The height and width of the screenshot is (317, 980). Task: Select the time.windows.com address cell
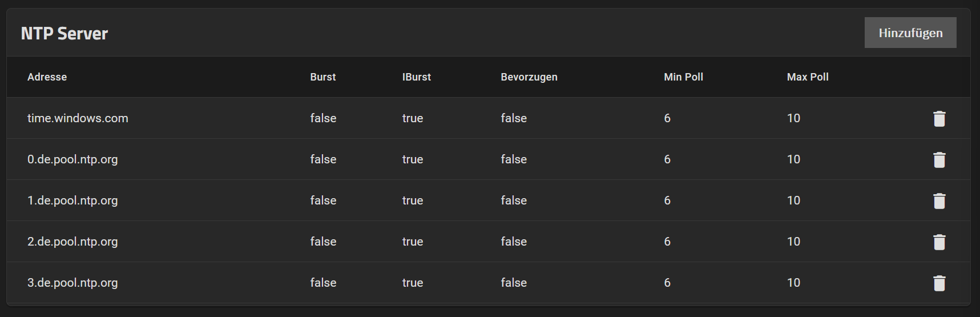78,118
